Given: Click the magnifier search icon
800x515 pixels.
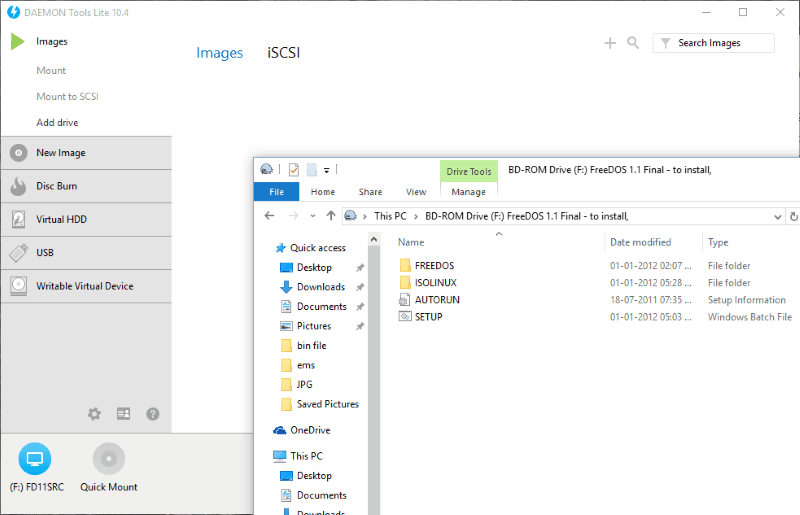Looking at the screenshot, I should [633, 43].
